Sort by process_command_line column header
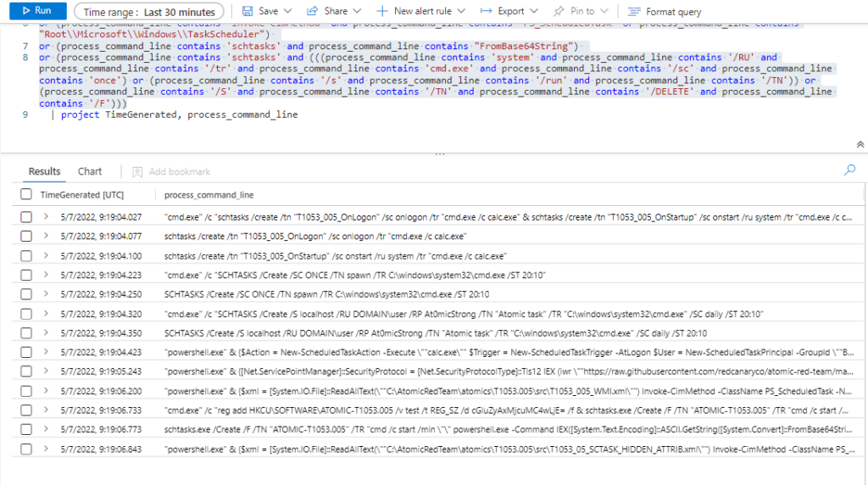 point(209,195)
